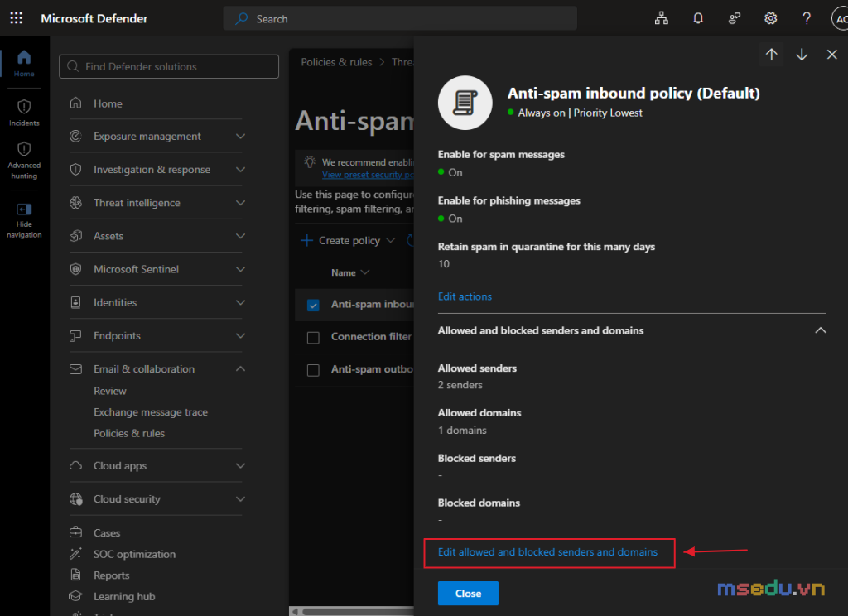848x616 pixels.
Task: Click the Microsoft Defender title
Action: click(94, 18)
